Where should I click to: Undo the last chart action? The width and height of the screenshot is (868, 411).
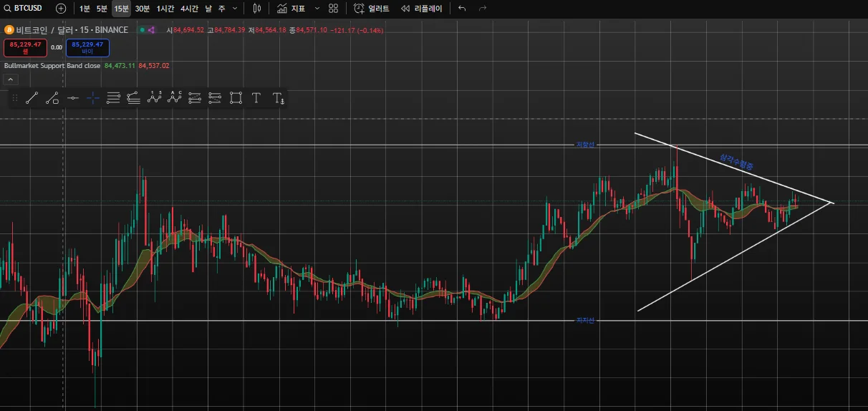462,9
